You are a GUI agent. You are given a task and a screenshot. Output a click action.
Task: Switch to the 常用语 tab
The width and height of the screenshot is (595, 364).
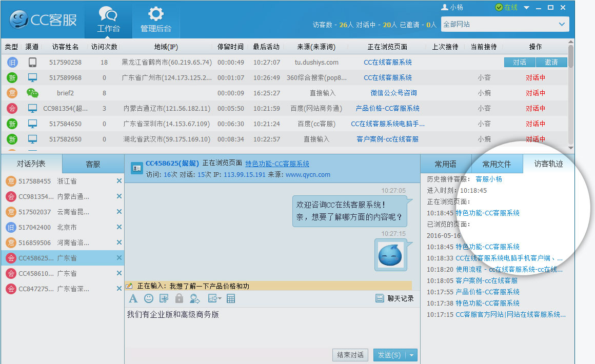[x=445, y=164]
